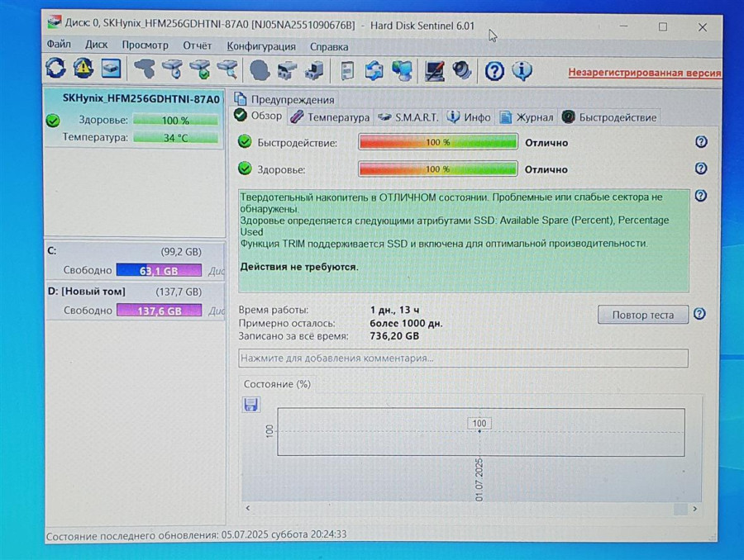The image size is (744, 560).
Task: Click the blue info bubble toolbar icon
Action: coord(522,71)
